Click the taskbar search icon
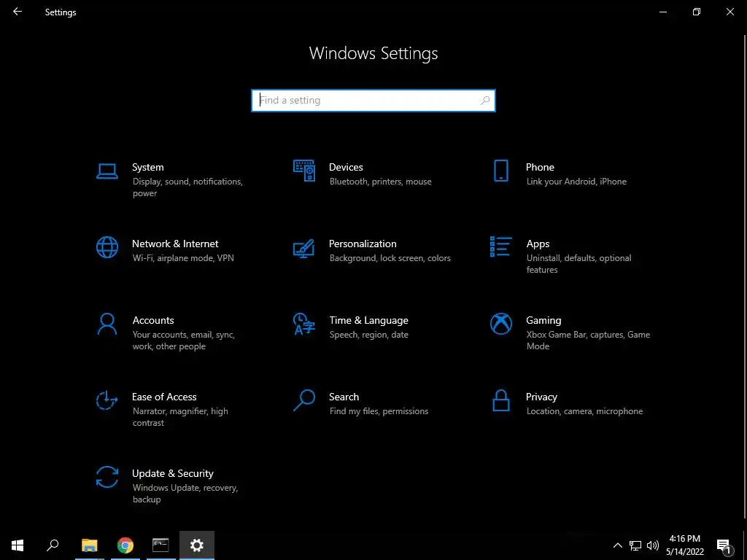 pyautogui.click(x=53, y=545)
